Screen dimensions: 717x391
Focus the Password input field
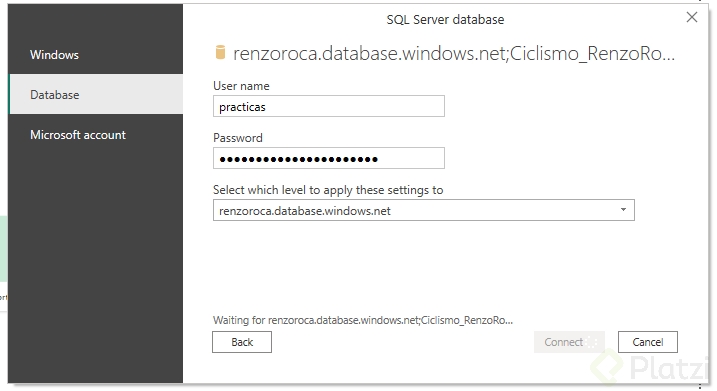click(x=328, y=158)
